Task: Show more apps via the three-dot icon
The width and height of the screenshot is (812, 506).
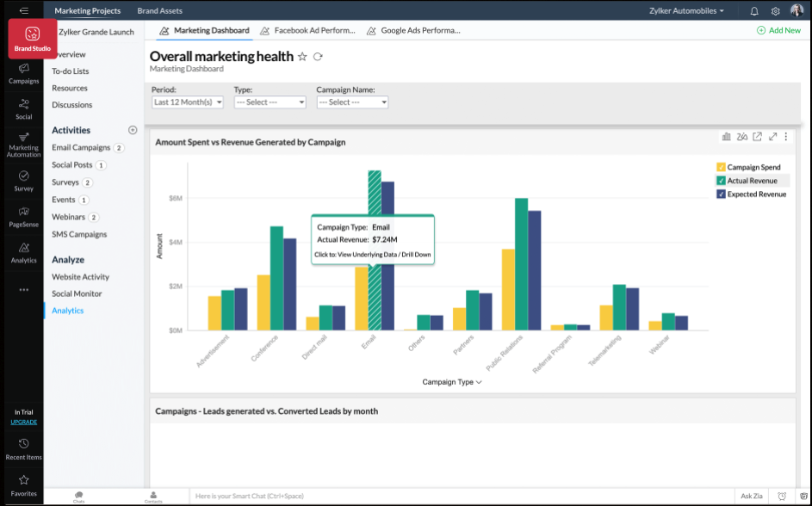Action: coord(24,290)
